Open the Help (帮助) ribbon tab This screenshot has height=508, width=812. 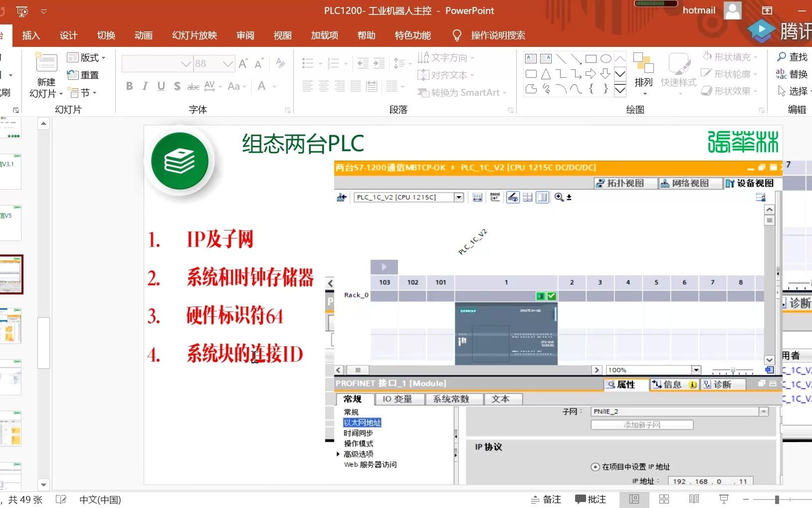pyautogui.click(x=366, y=35)
